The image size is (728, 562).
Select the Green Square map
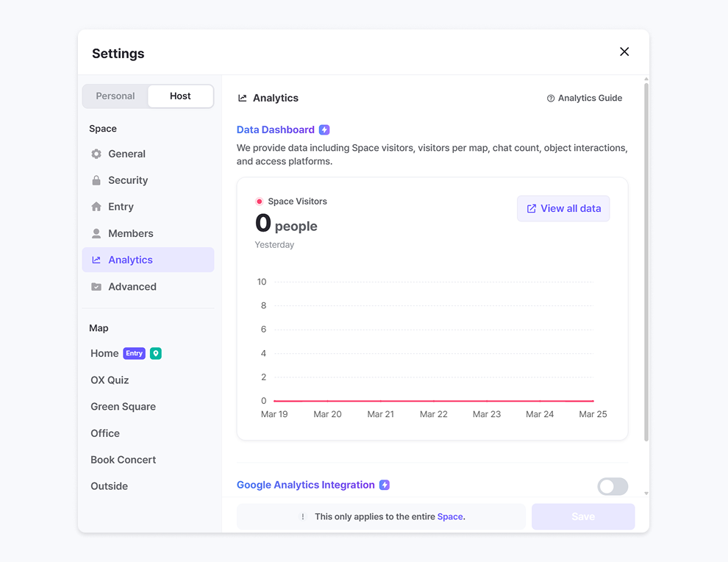click(123, 407)
